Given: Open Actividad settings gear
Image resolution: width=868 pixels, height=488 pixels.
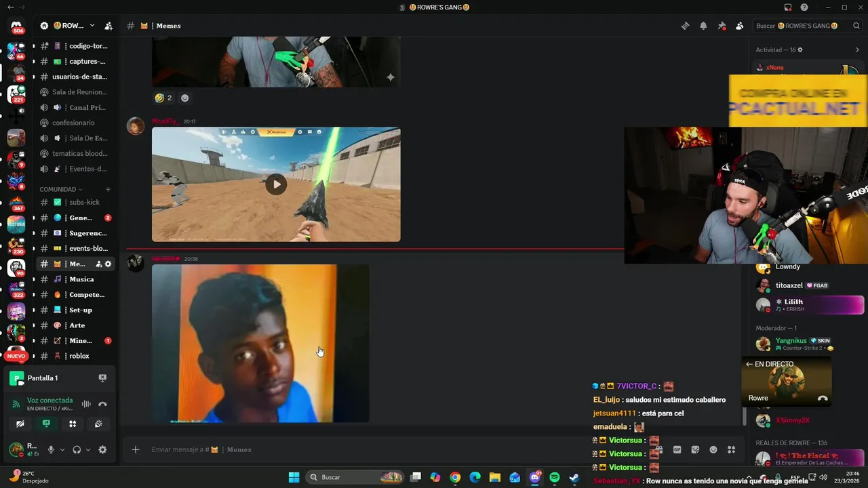Looking at the screenshot, I should 800,49.
